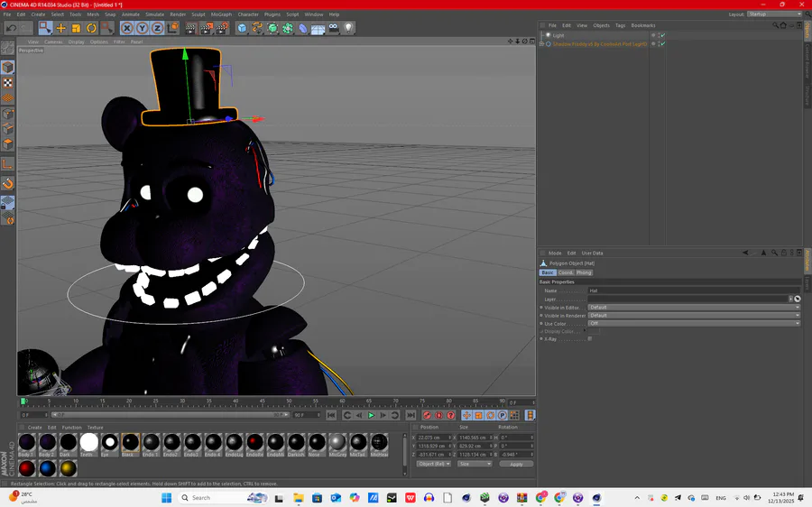Open Object Manager Tags menu
The image size is (812, 507).
point(621,25)
